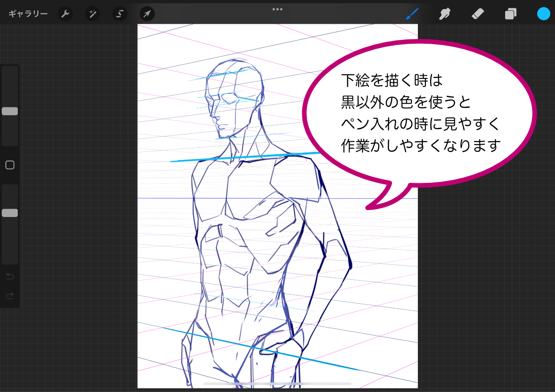Select the Brush tool
Viewport: 555px width, 392px height.
(412, 14)
